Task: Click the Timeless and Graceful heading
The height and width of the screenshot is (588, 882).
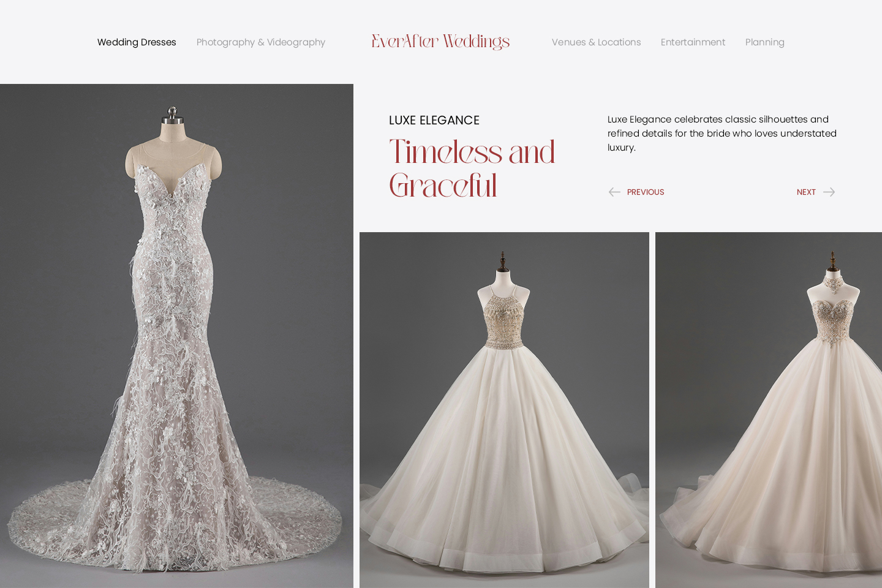Action: (x=472, y=168)
